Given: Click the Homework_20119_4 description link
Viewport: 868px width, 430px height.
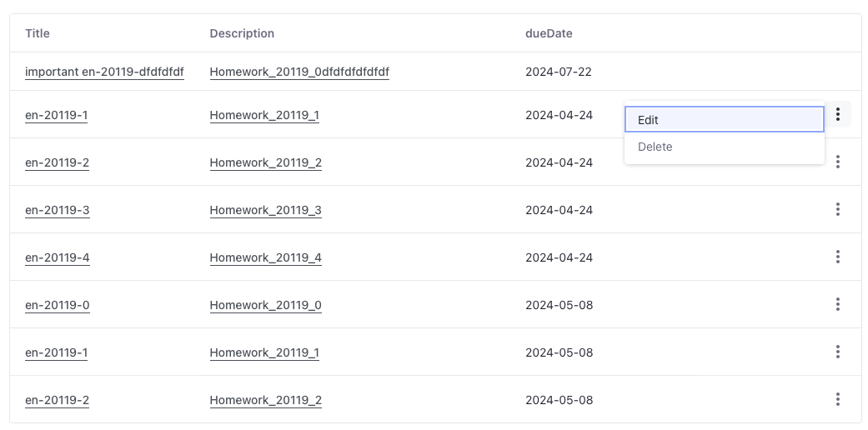Looking at the screenshot, I should pos(265,257).
